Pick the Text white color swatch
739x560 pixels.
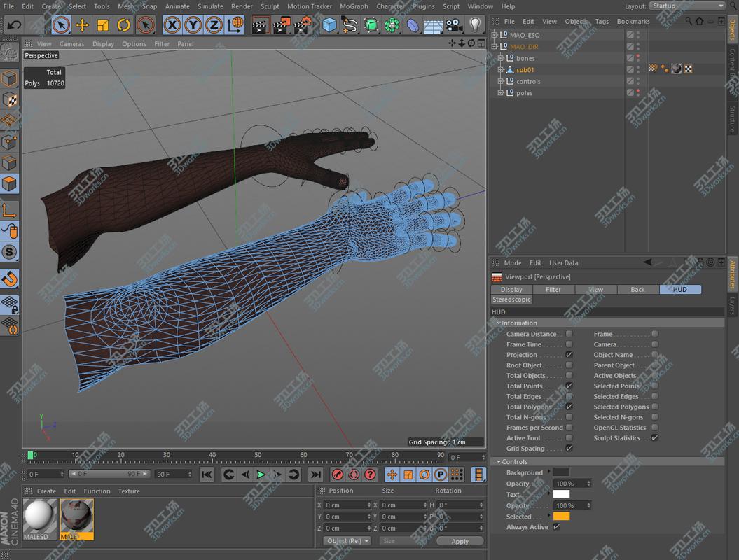[x=561, y=494]
